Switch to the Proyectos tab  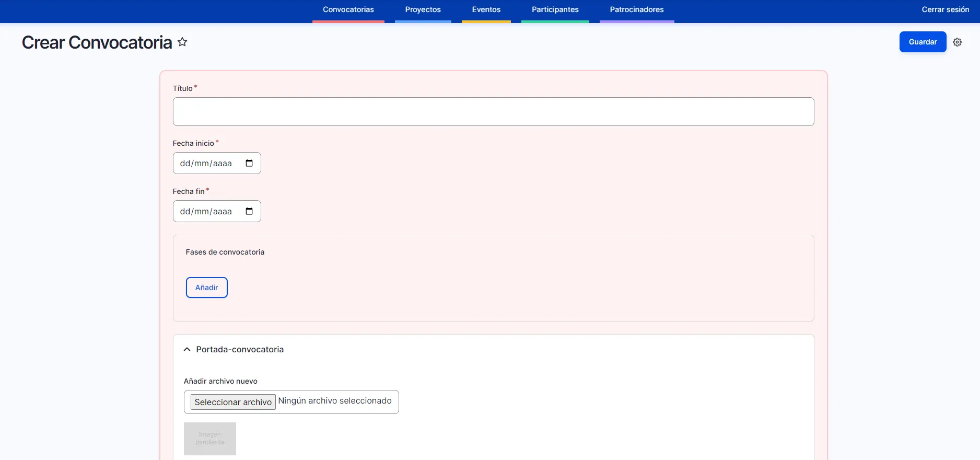423,10
